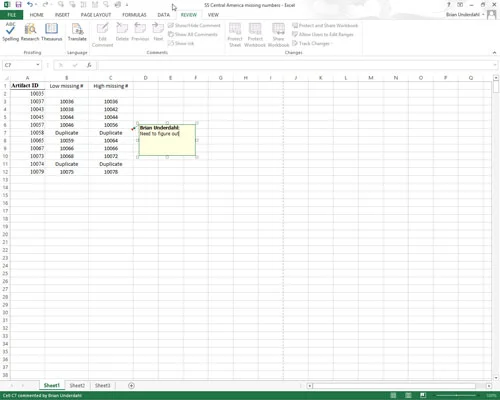Open the Research pane icon
The width and height of the screenshot is (500, 400).
(x=30, y=32)
